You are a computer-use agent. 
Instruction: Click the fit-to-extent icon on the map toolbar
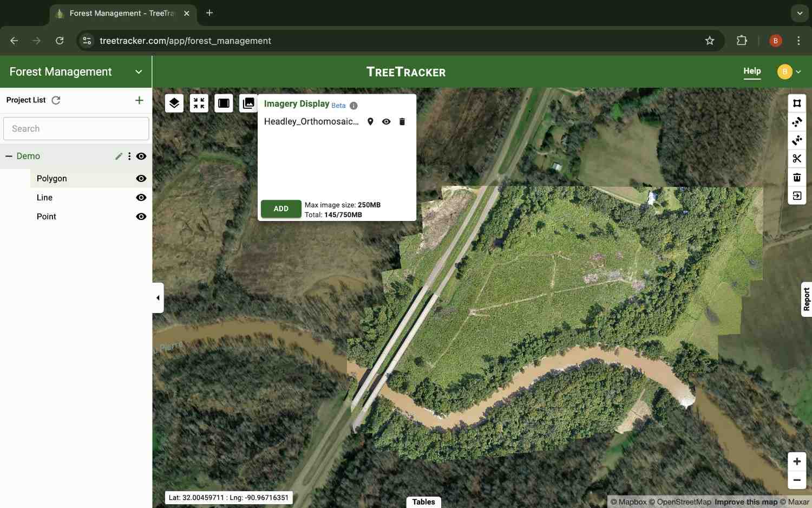point(199,103)
